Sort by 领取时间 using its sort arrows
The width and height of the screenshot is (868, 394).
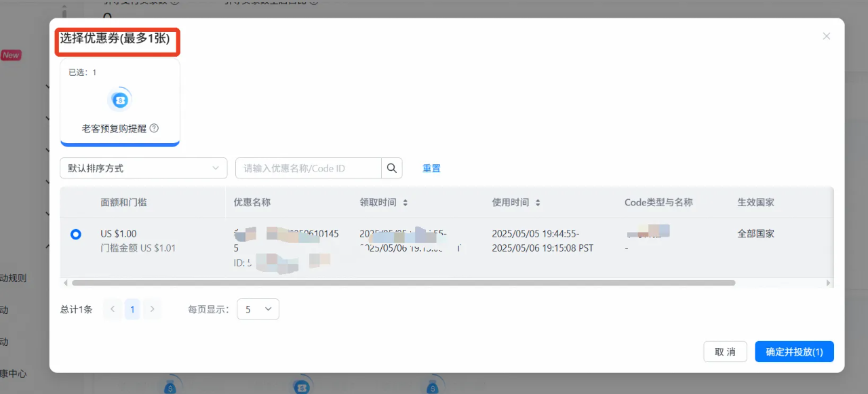tap(406, 203)
